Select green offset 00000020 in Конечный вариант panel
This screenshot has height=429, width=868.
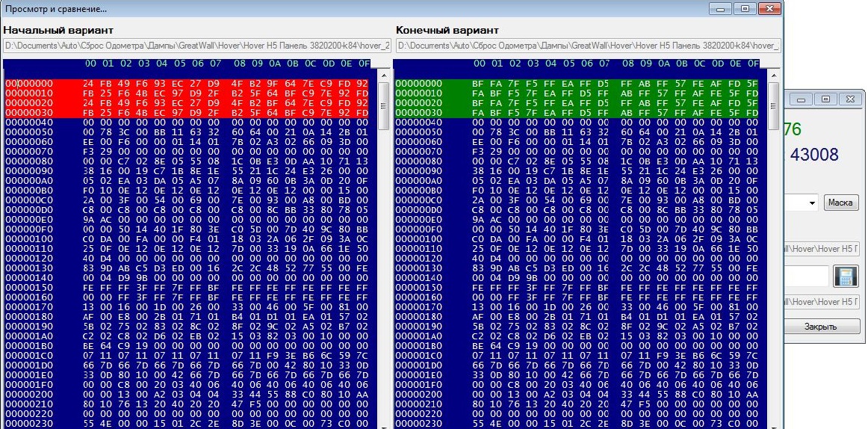(x=419, y=103)
